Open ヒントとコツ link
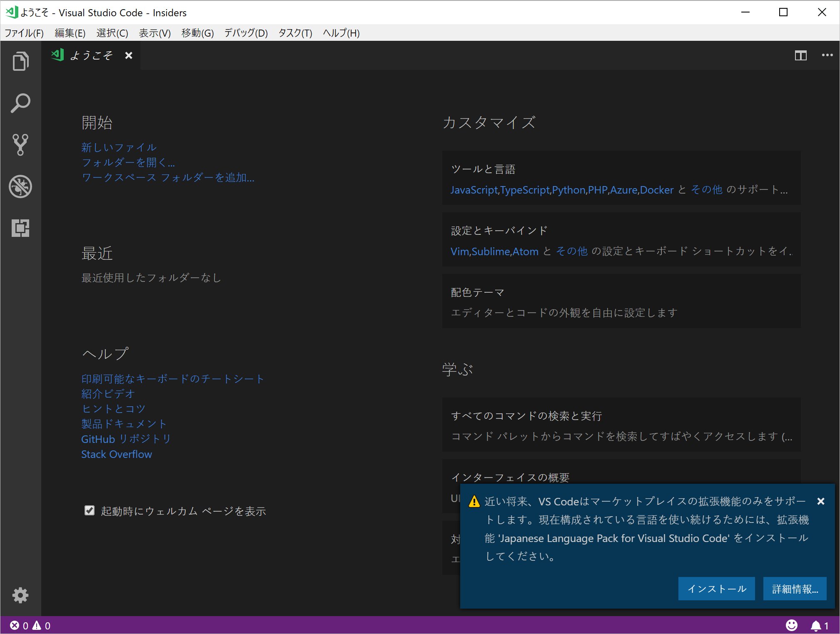Viewport: 840px width, 634px height. pyautogui.click(x=113, y=409)
